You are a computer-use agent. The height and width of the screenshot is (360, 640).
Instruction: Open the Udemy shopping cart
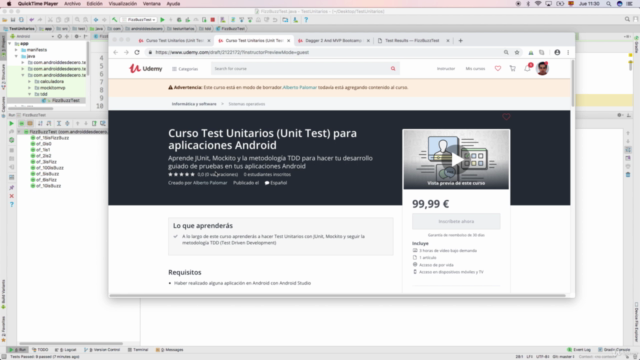(x=512, y=69)
